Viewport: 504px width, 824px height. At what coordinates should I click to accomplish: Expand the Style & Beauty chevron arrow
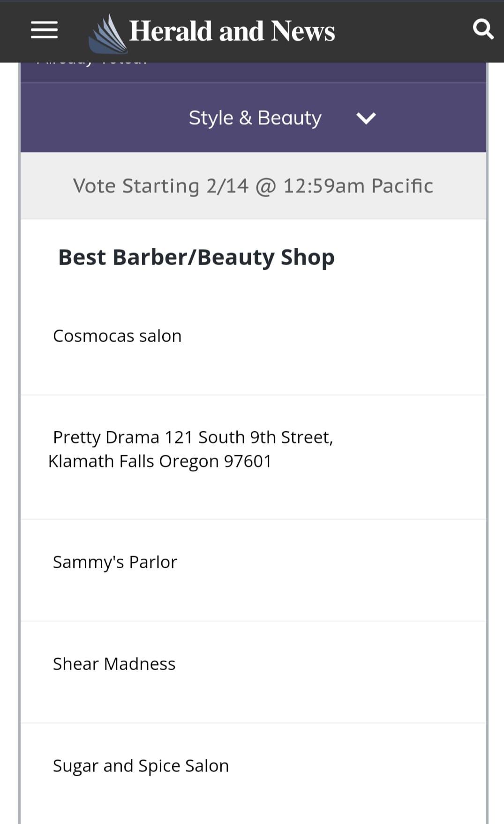pyautogui.click(x=366, y=118)
